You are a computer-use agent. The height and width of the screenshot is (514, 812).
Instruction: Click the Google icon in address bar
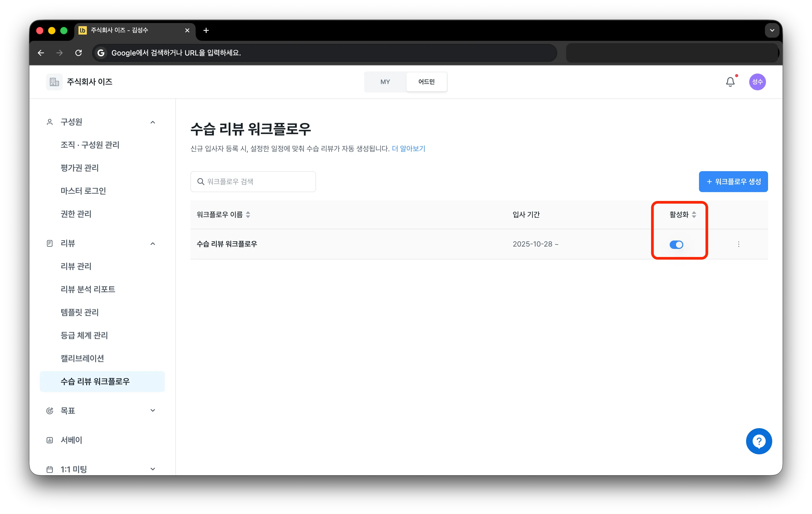[x=100, y=53]
